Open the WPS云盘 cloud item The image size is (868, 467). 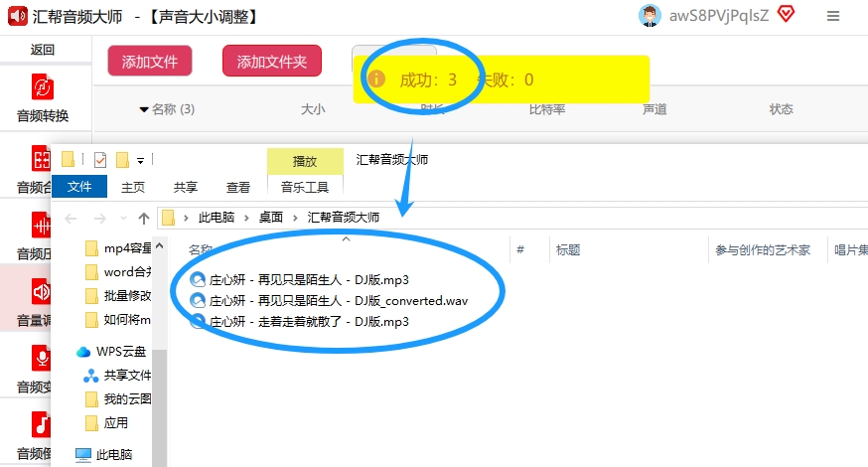pyautogui.click(x=111, y=351)
